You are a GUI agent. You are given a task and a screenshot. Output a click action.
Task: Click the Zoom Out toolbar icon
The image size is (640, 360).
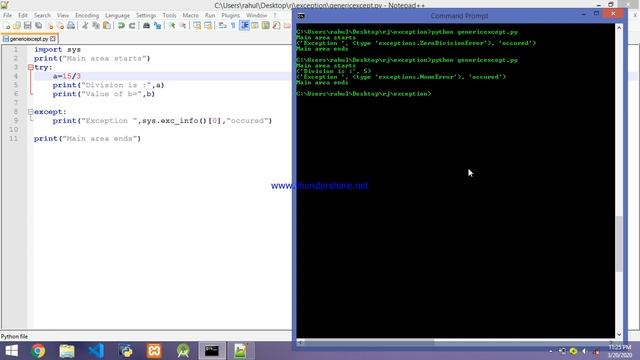click(183, 26)
